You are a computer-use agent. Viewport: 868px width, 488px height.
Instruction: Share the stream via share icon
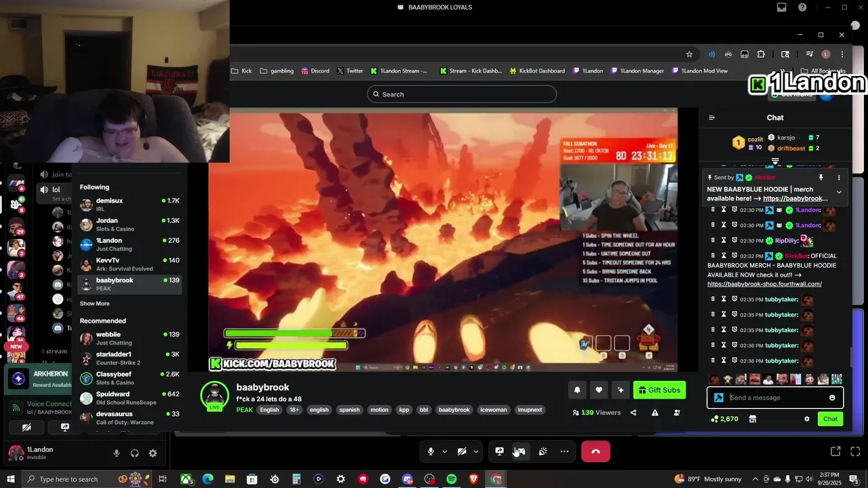click(x=633, y=413)
